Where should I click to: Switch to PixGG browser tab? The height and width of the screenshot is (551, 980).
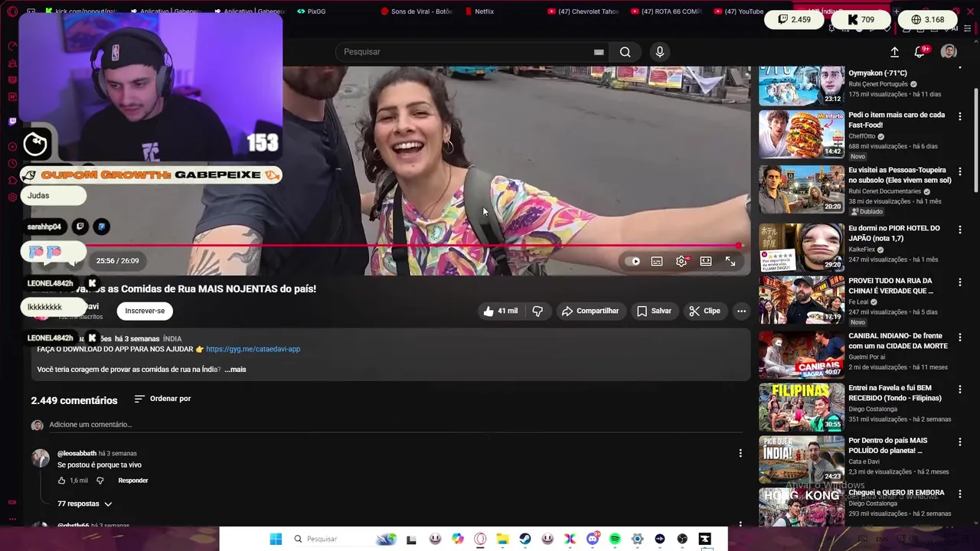click(x=312, y=11)
